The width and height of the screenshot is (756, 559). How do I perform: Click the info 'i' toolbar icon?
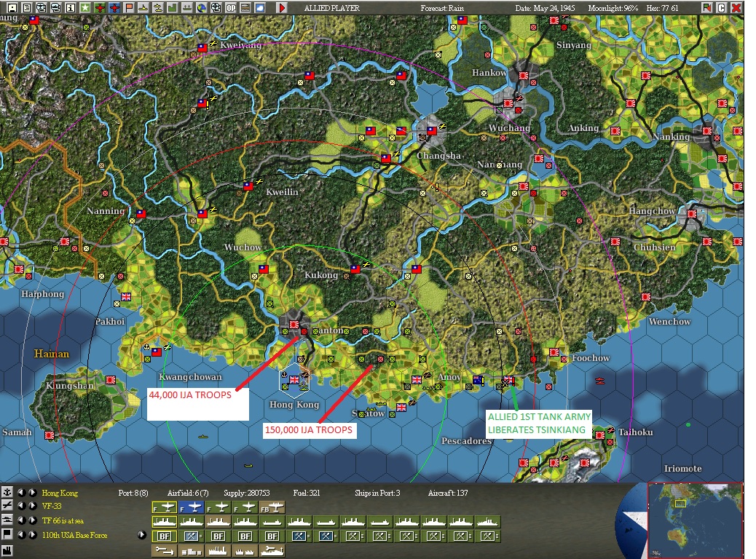click(x=71, y=8)
